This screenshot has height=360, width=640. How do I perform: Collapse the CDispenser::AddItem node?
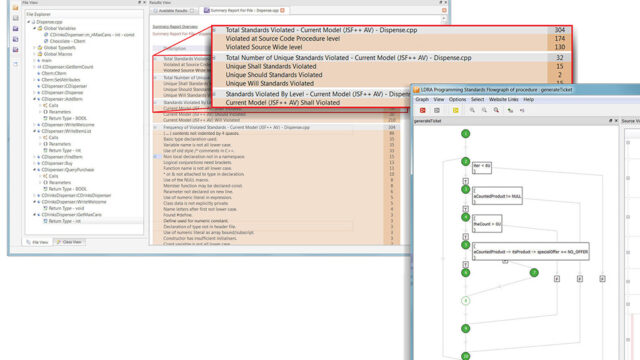(x=34, y=99)
